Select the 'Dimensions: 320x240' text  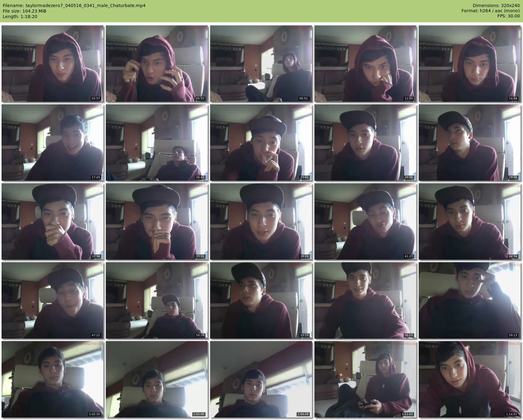tap(496, 6)
